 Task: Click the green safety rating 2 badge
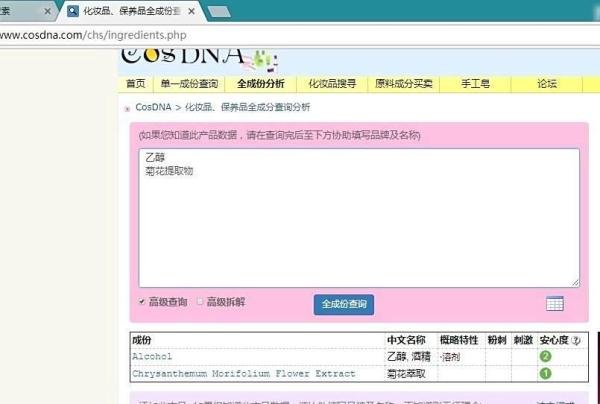click(545, 357)
